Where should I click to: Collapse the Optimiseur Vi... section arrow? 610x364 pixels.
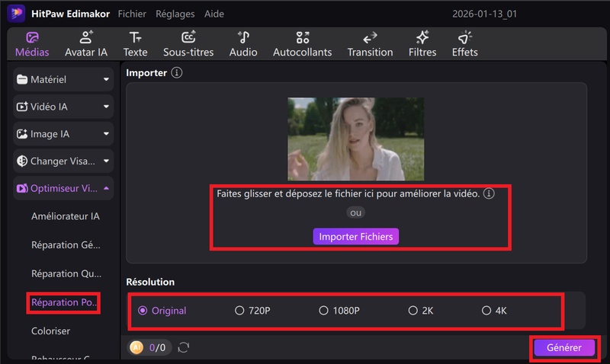[x=106, y=188]
